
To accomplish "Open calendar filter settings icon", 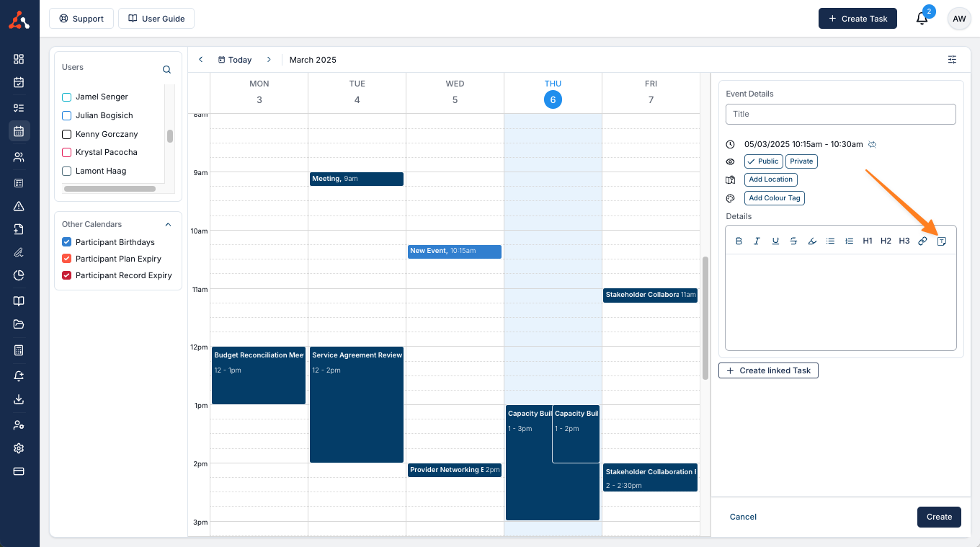I will click(952, 60).
